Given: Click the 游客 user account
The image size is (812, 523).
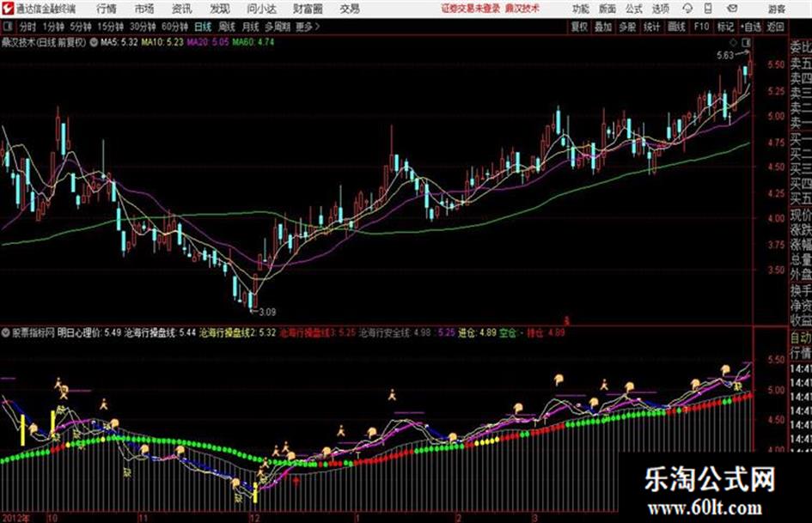Looking at the screenshot, I should [x=777, y=9].
